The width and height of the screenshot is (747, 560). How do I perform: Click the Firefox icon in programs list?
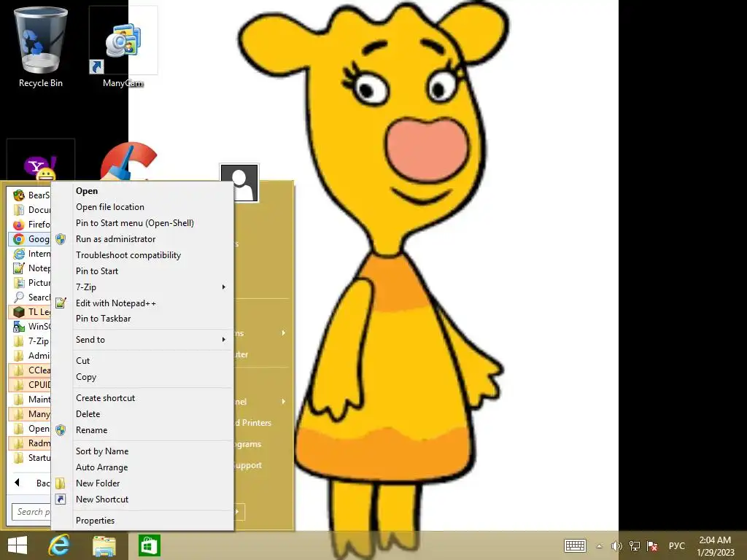(x=19, y=225)
